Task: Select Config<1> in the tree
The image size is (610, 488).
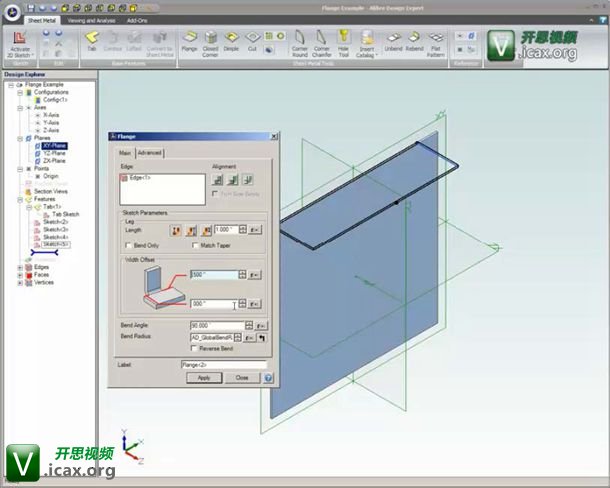Action: (54, 100)
